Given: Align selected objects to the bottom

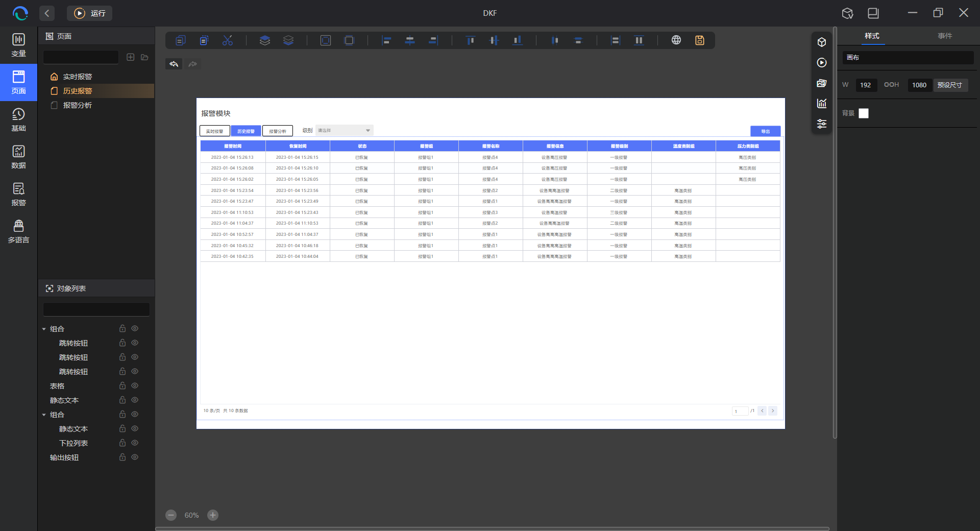Looking at the screenshot, I should (x=518, y=40).
